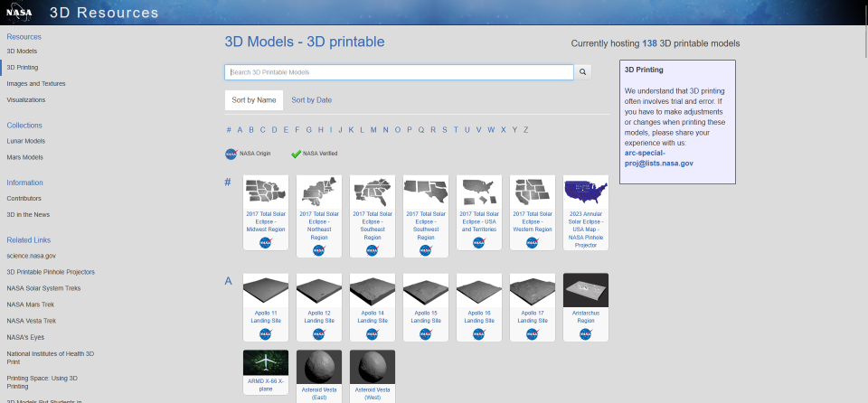Open 3D Models in sidebar
868x403 pixels.
point(22,51)
